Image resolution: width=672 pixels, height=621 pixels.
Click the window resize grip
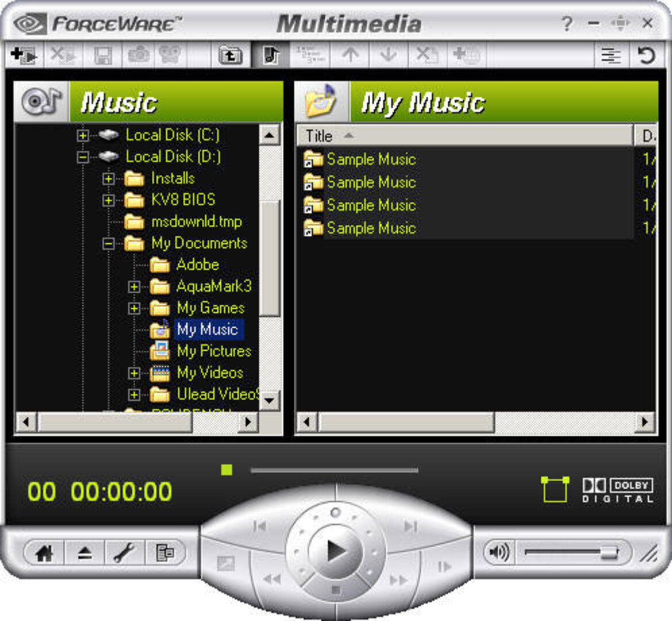tap(649, 553)
